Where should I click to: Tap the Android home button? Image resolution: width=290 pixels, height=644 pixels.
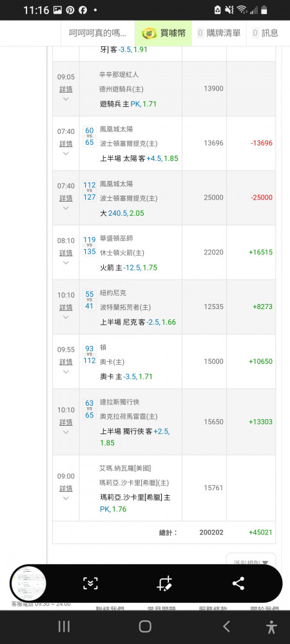[145, 627]
